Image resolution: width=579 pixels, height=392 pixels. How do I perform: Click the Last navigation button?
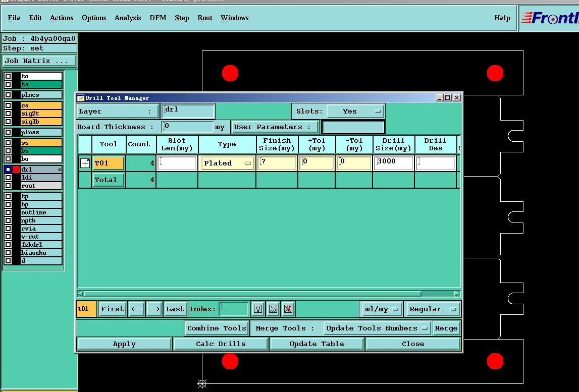(175, 309)
